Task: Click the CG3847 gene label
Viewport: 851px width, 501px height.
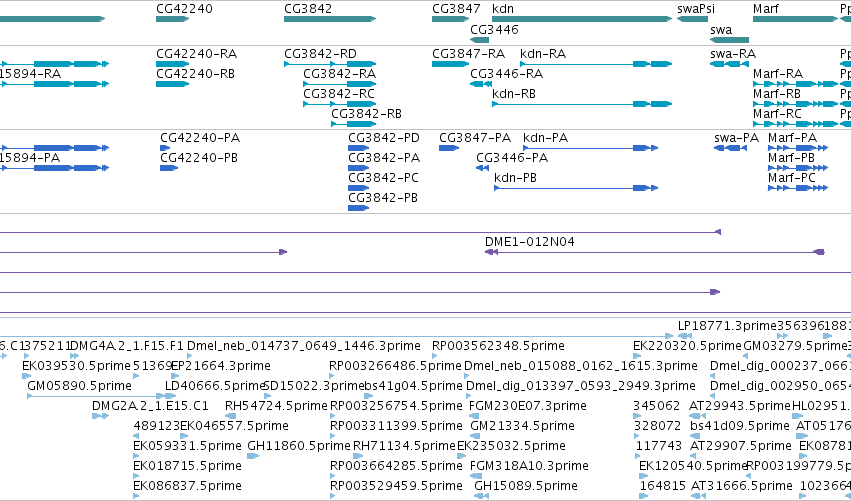Action: (x=456, y=9)
